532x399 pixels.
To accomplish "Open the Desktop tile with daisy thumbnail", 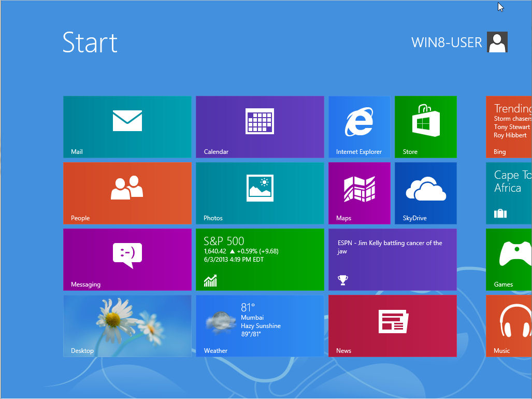I will click(x=127, y=326).
